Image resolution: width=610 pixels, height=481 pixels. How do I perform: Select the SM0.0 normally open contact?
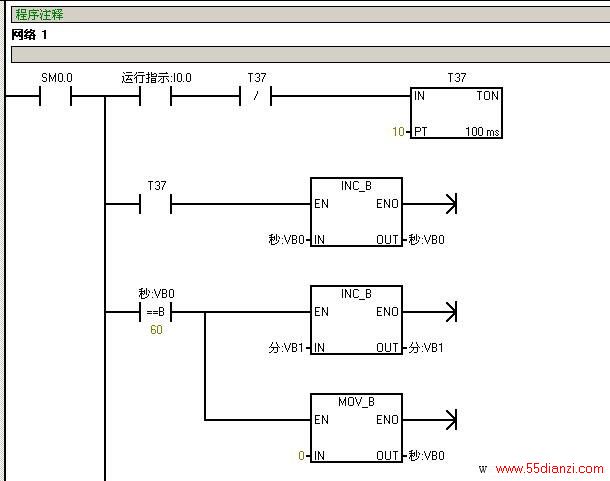(56, 96)
